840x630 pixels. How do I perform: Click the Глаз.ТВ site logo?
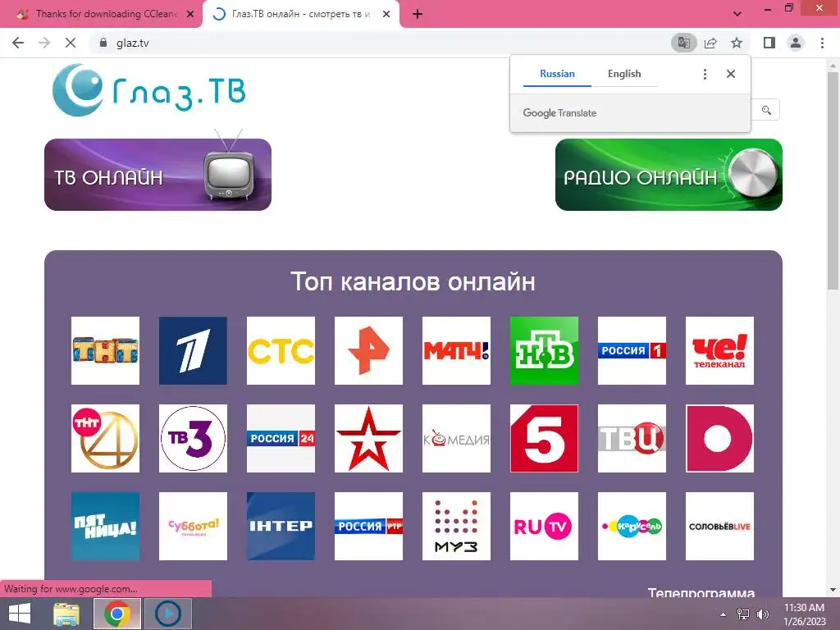pos(149,90)
